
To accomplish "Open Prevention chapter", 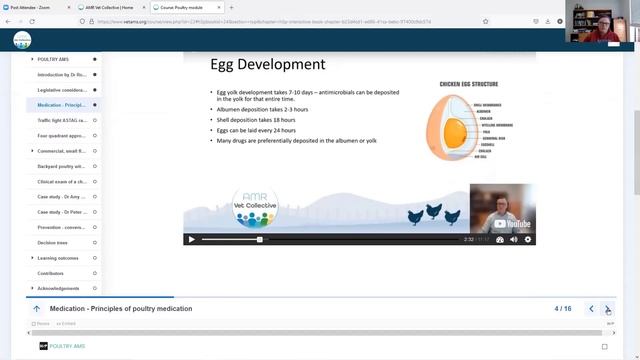I will (61, 227).
